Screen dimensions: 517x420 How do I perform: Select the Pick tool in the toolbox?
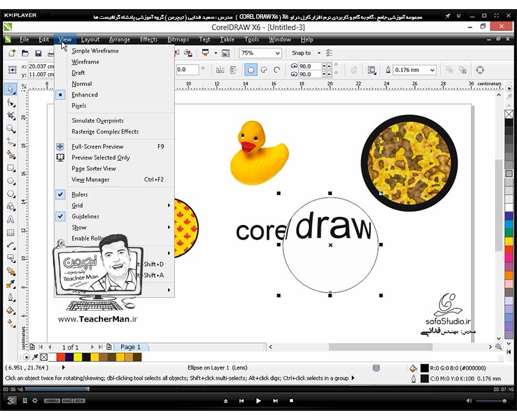pyautogui.click(x=10, y=89)
